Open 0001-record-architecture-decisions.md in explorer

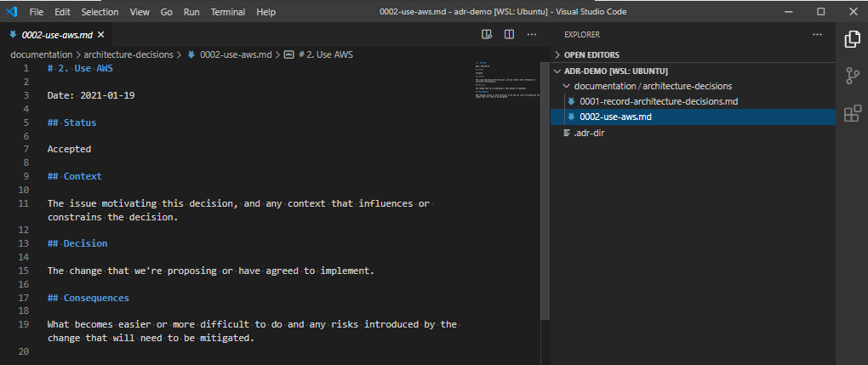[x=694, y=101]
